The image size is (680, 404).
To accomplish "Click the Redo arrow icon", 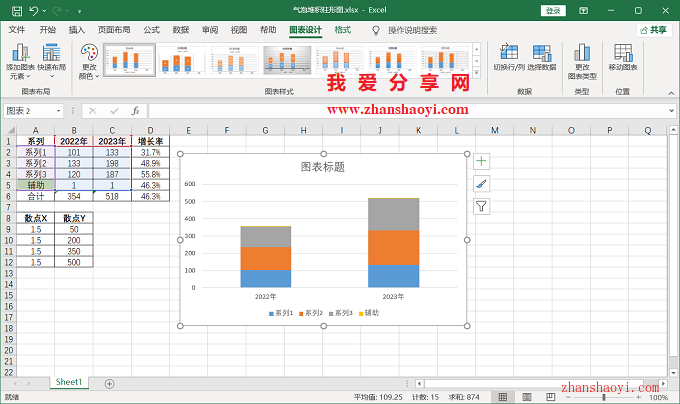I will (x=57, y=10).
